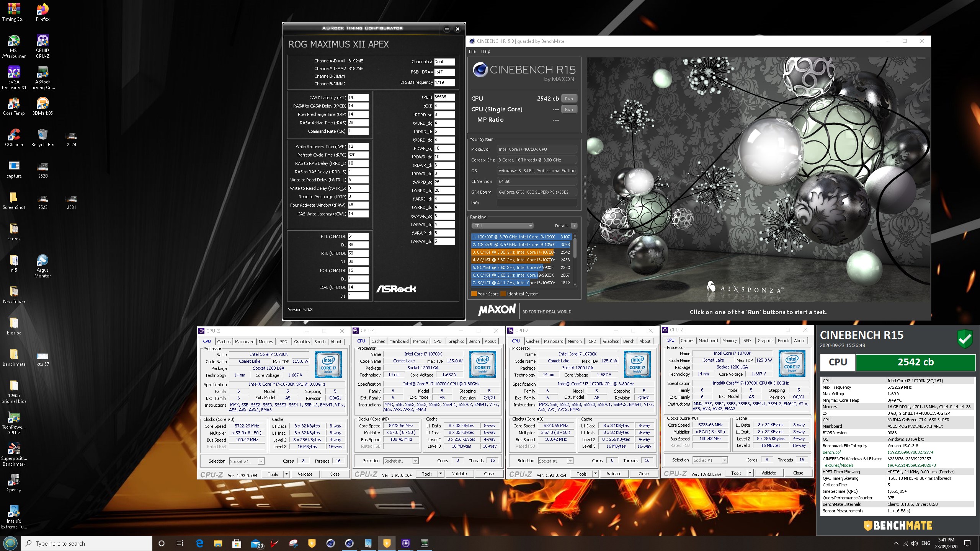
Task: Click the Windows taskbar search box
Action: click(87, 543)
